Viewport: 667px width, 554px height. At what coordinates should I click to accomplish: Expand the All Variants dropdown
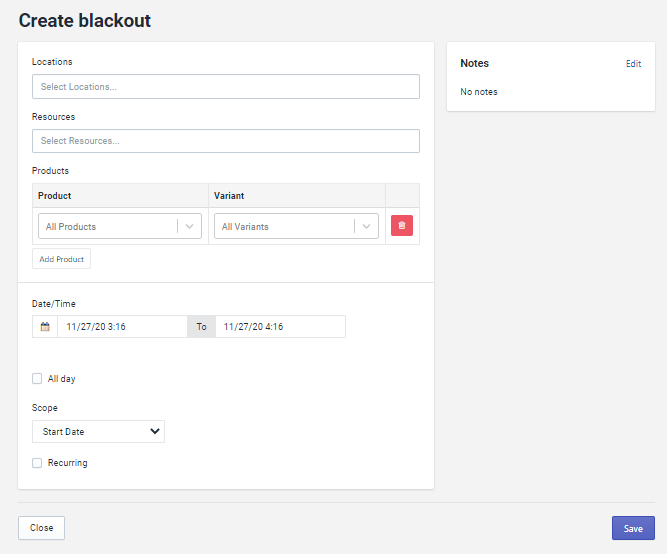pos(285,227)
